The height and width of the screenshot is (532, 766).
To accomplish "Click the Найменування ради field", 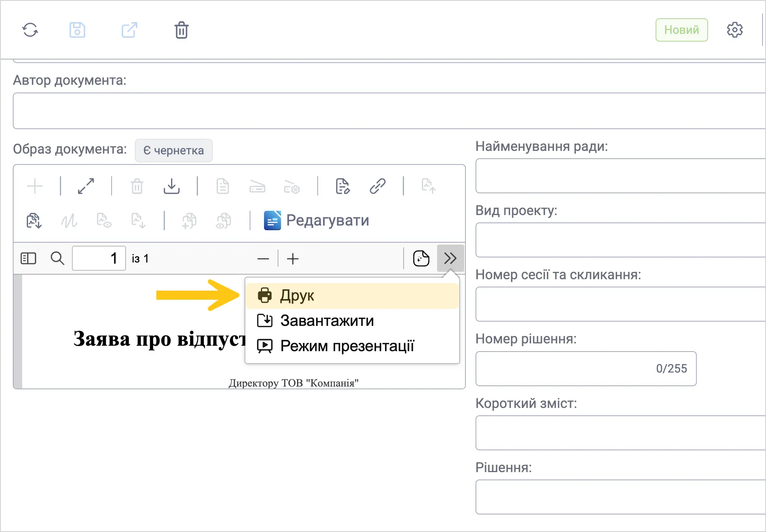I will pos(621,176).
